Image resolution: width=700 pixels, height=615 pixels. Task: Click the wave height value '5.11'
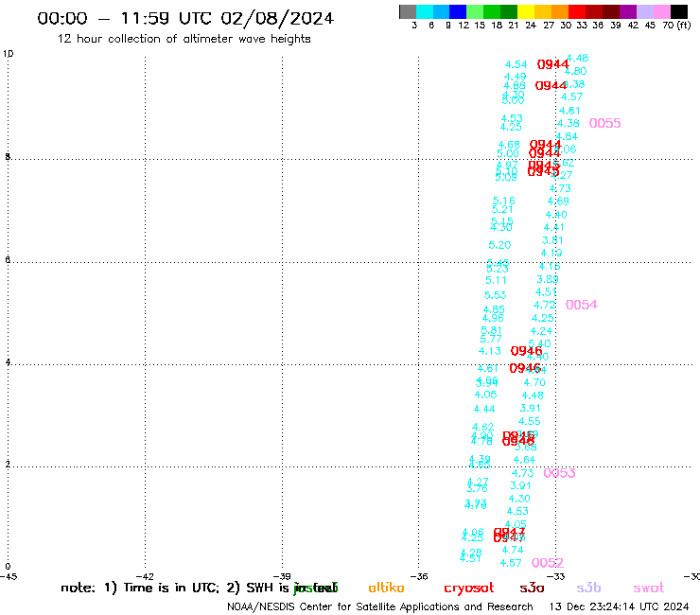click(496, 280)
